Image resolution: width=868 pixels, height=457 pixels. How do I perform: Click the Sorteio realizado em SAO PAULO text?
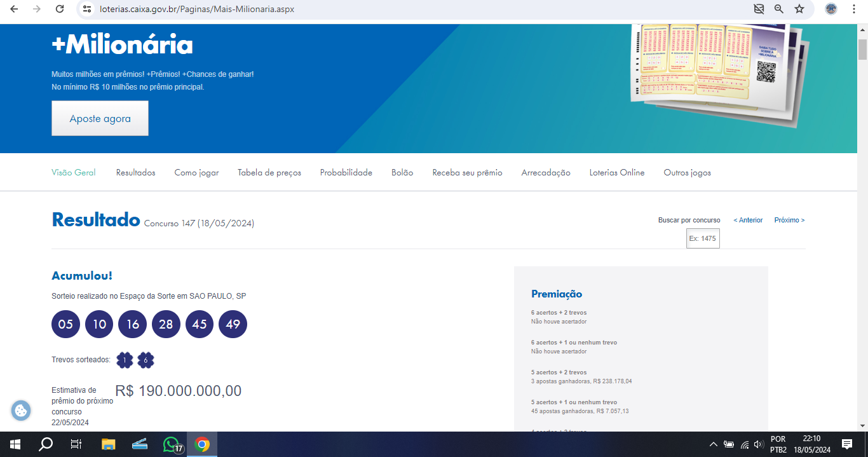(x=149, y=296)
